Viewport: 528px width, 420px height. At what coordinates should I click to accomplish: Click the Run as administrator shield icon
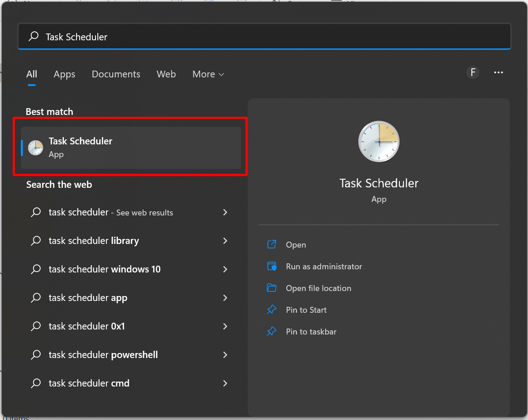pos(272,266)
